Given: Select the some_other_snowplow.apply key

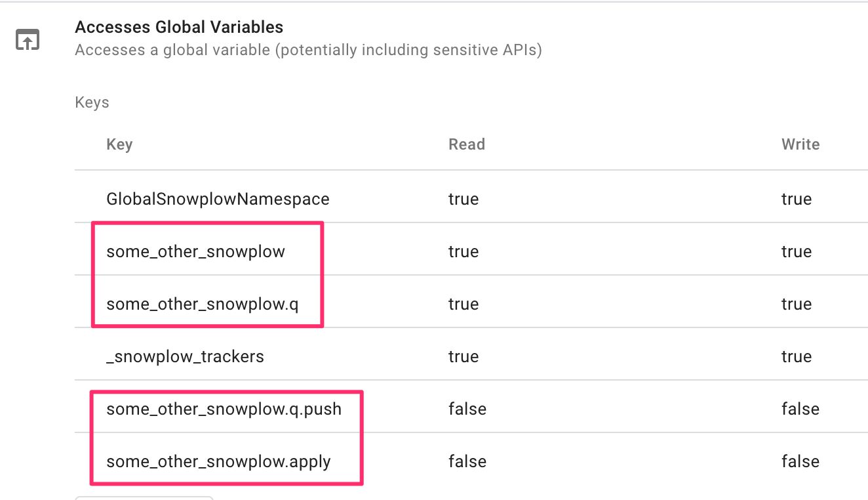Looking at the screenshot, I should point(218,462).
